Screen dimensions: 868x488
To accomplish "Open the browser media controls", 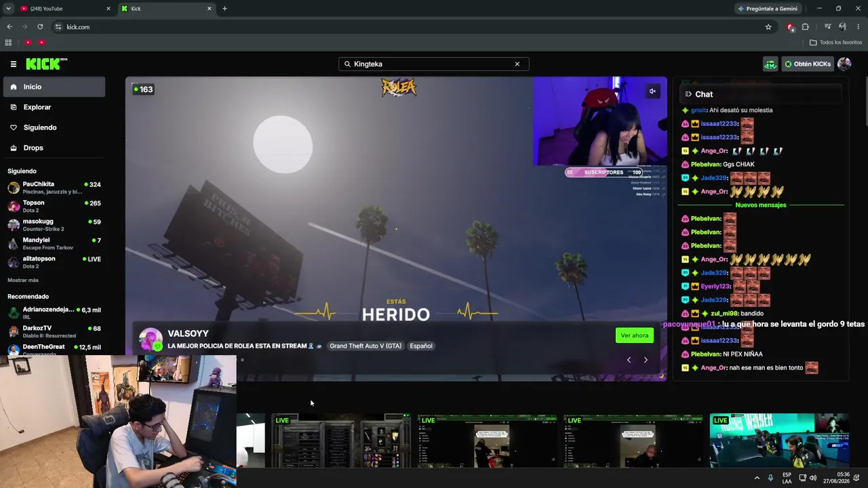I will click(x=827, y=27).
